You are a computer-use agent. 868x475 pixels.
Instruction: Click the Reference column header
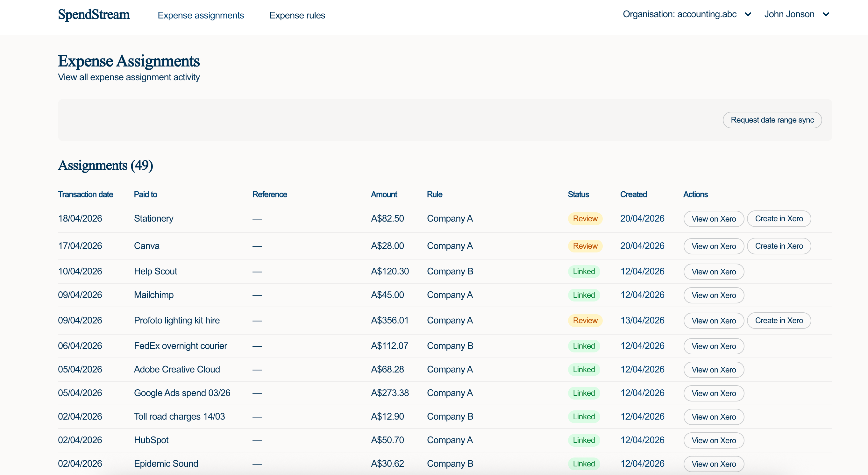click(x=270, y=195)
